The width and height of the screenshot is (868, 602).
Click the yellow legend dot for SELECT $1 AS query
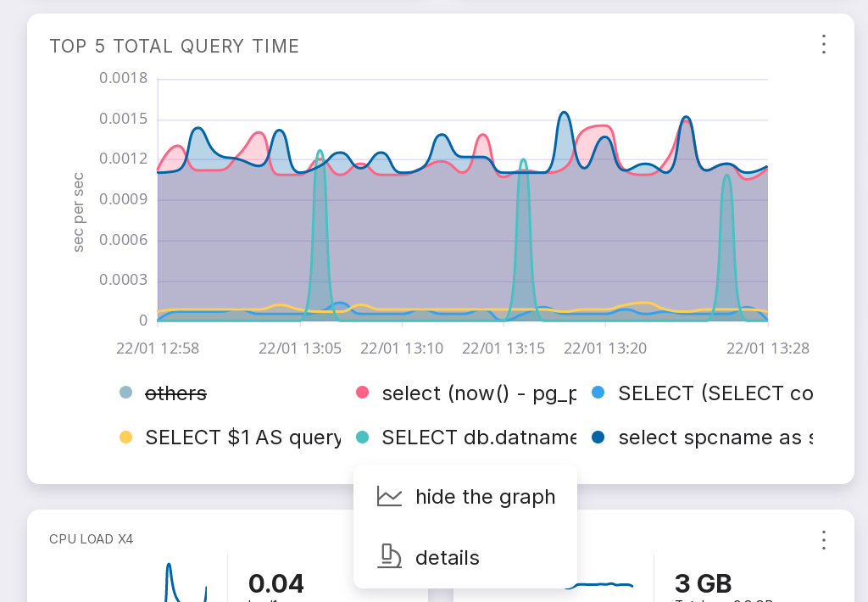(126, 438)
